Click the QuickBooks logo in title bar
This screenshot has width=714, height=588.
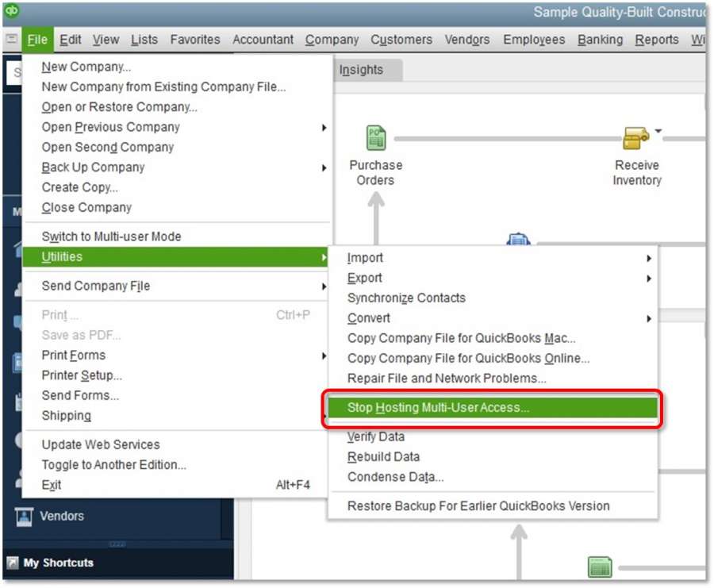click(x=12, y=12)
